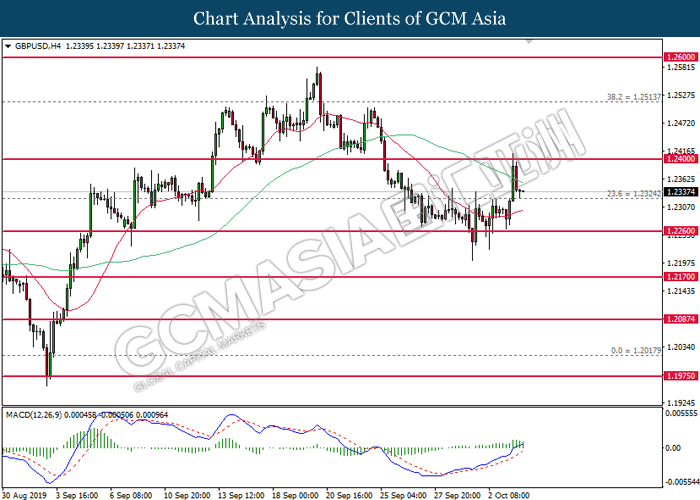Click the MACD zero level label 0.00
The image size is (700, 500).
pos(673,448)
